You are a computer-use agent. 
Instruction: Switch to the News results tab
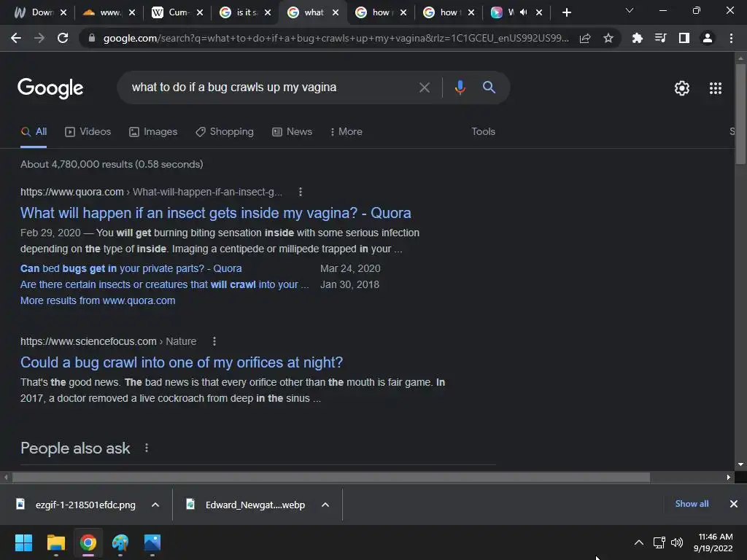[292, 132]
